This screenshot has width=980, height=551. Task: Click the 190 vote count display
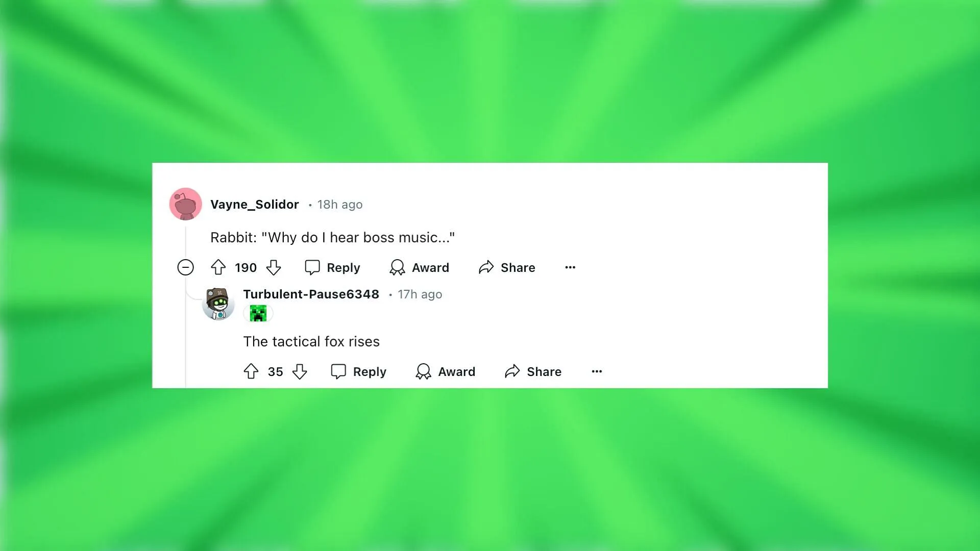246,267
